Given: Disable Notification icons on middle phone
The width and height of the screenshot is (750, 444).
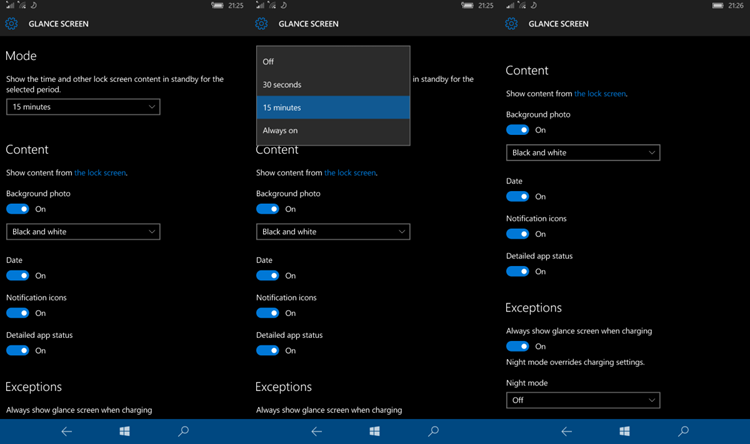Looking at the screenshot, I should [x=268, y=313].
